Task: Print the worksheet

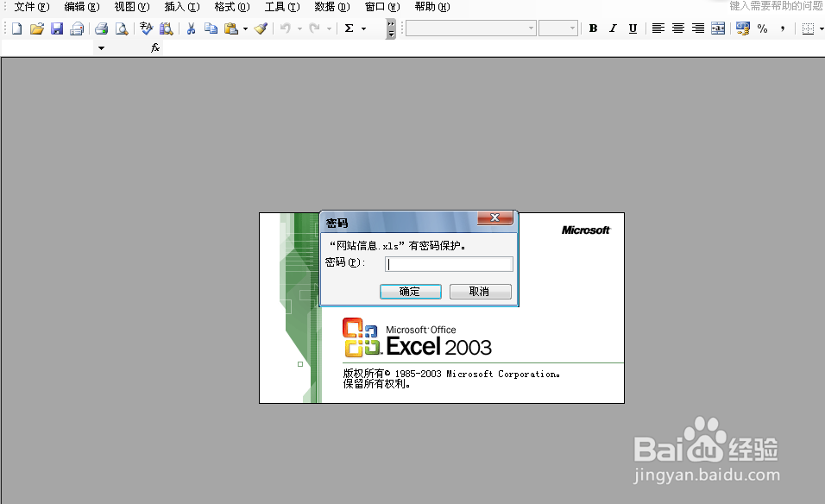Action: [x=101, y=28]
